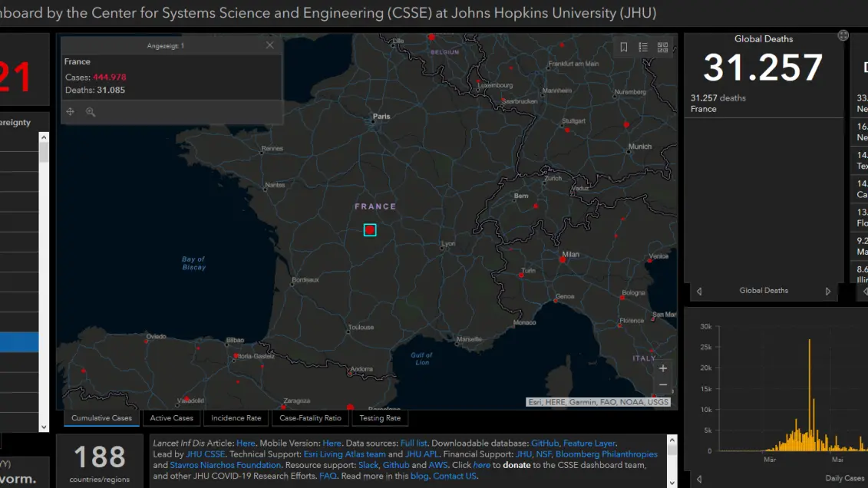The image size is (868, 488).
Task: Open the map bookmarks icon
Action: [x=624, y=48]
